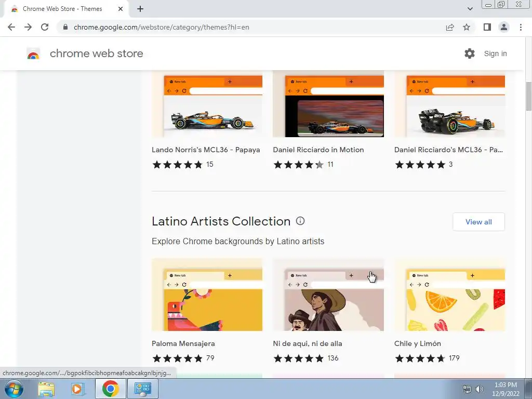Open a new tab with the plus button
Screen dimensions: 532x399
[x=140, y=9]
